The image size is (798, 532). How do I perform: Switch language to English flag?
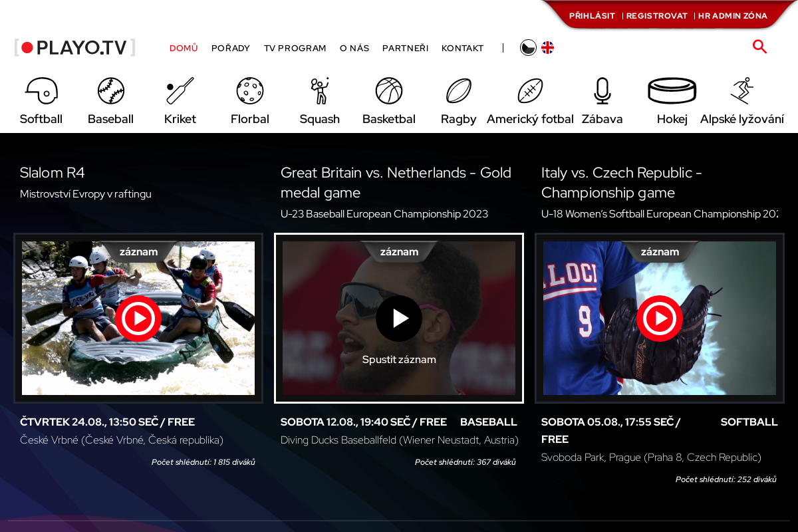pyautogui.click(x=547, y=48)
